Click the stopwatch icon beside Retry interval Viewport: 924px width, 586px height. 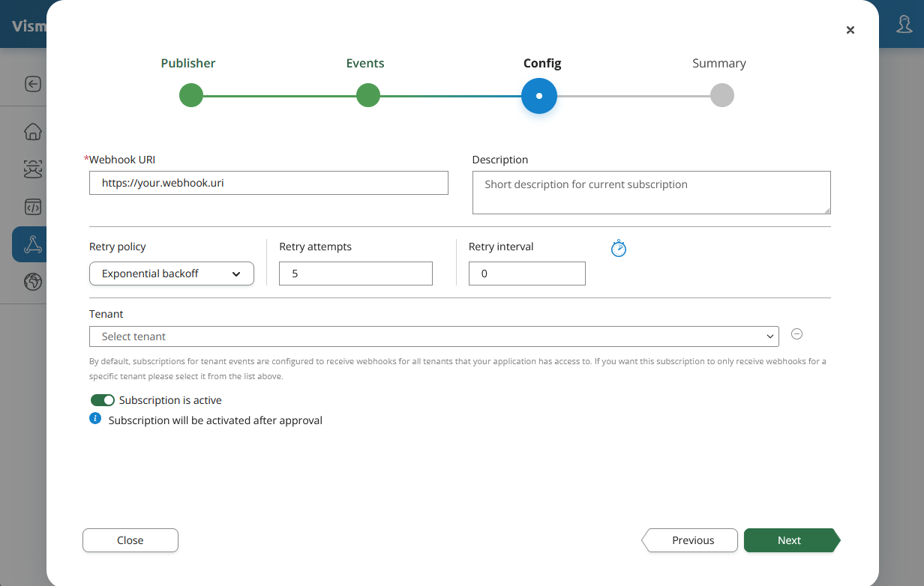(618, 249)
